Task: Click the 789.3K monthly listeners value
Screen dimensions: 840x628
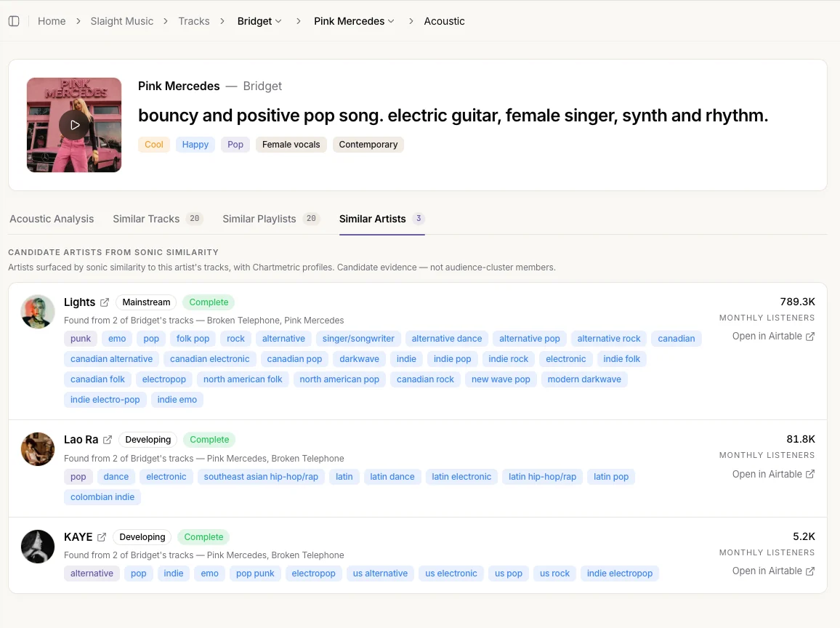Action: [798, 302]
